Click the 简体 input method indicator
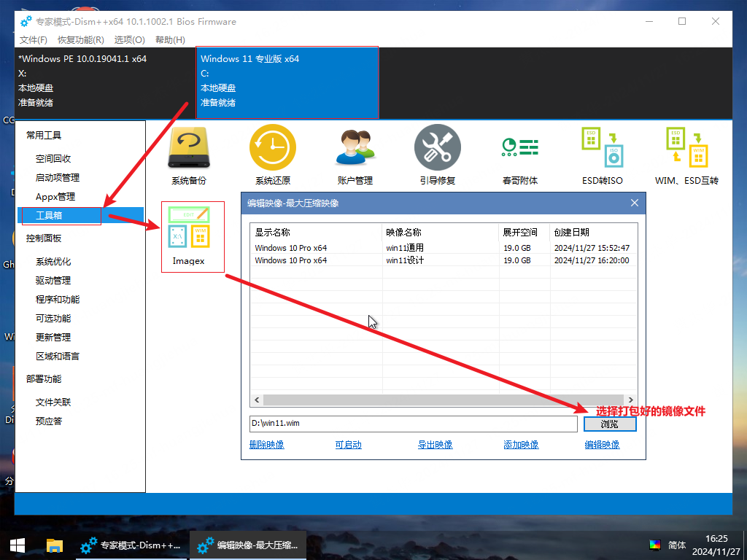 pos(676,545)
